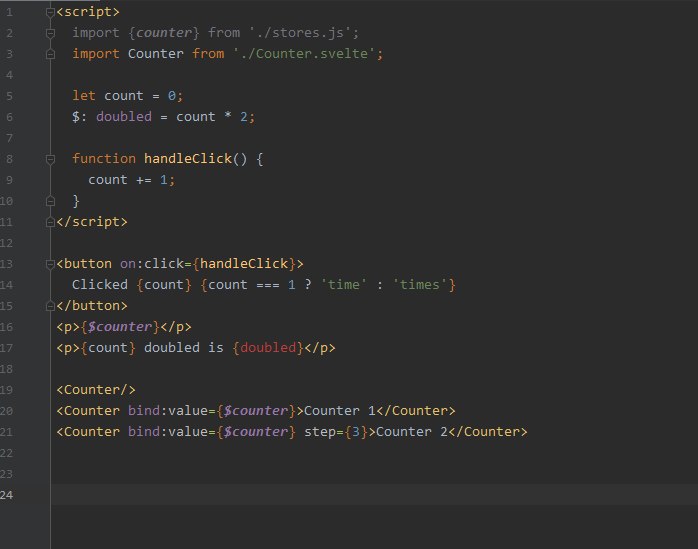The image size is (698, 549).
Task: Place caret in the empty highlighted line 24
Action: pos(374,495)
